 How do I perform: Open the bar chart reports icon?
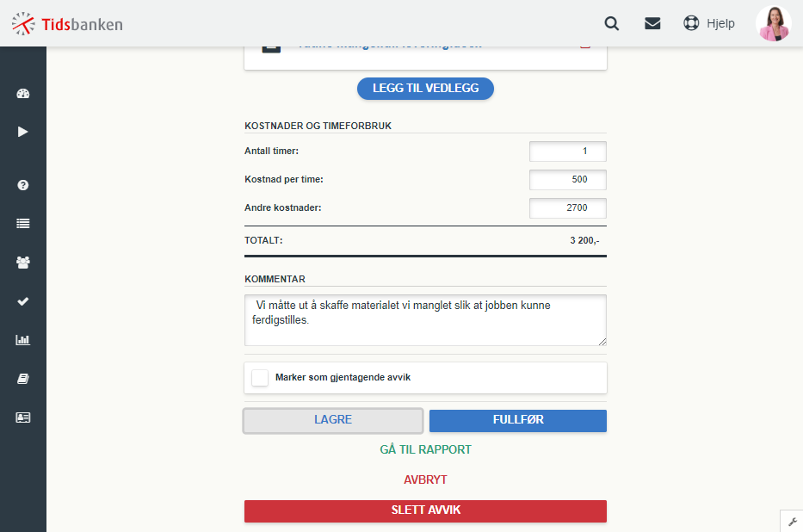point(23,340)
